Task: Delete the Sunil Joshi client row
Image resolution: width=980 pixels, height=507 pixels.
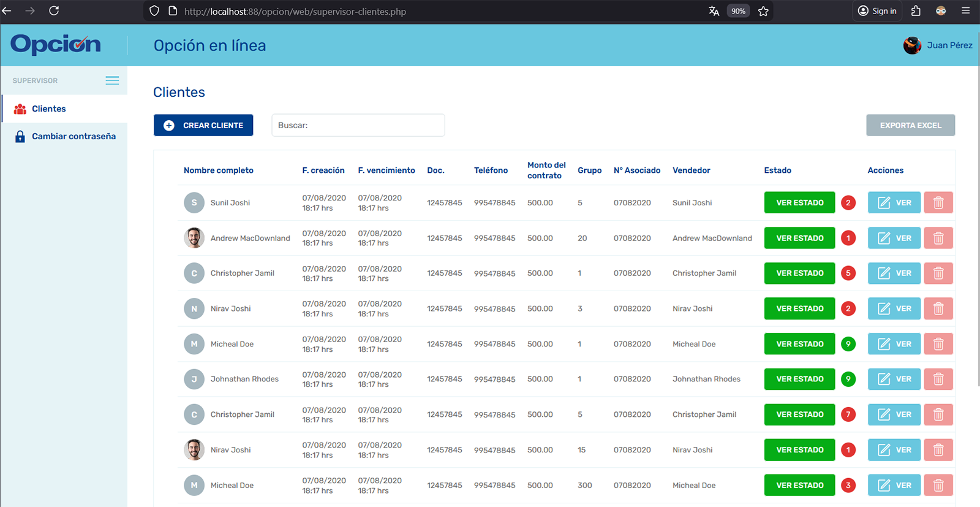Action: pyautogui.click(x=938, y=203)
